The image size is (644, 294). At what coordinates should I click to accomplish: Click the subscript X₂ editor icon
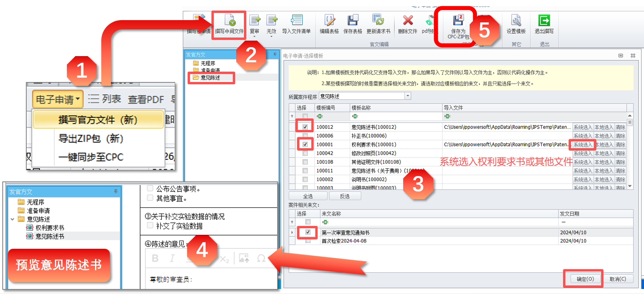pos(225,259)
